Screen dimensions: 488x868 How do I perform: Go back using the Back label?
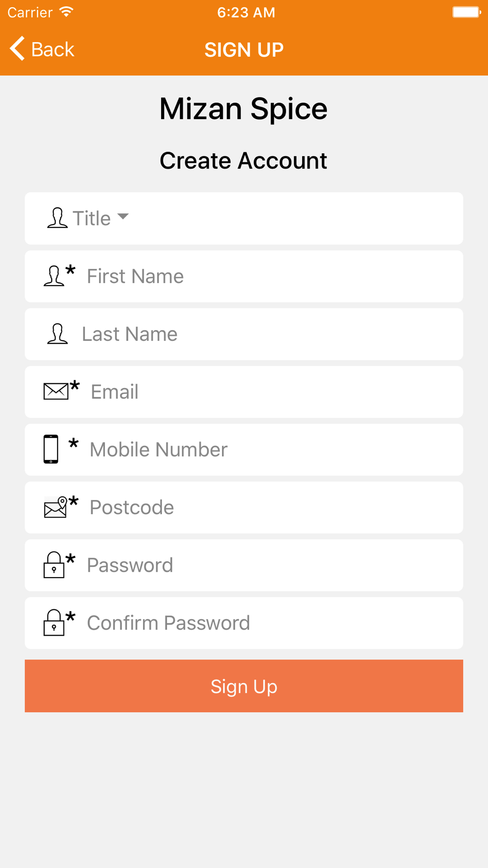pyautogui.click(x=53, y=49)
